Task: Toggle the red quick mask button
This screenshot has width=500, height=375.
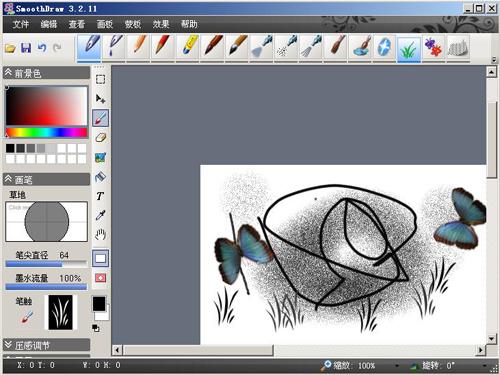Action: 101,278
